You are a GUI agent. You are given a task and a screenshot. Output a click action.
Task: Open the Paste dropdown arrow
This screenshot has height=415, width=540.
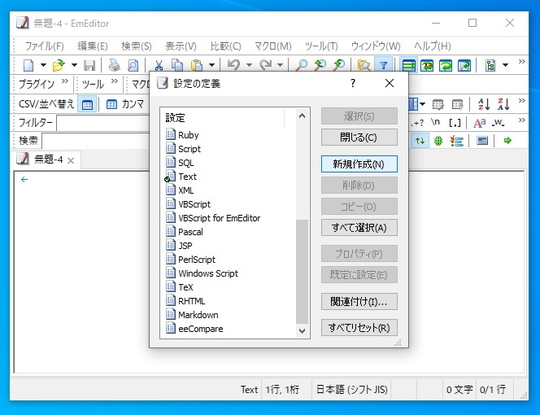(211, 65)
